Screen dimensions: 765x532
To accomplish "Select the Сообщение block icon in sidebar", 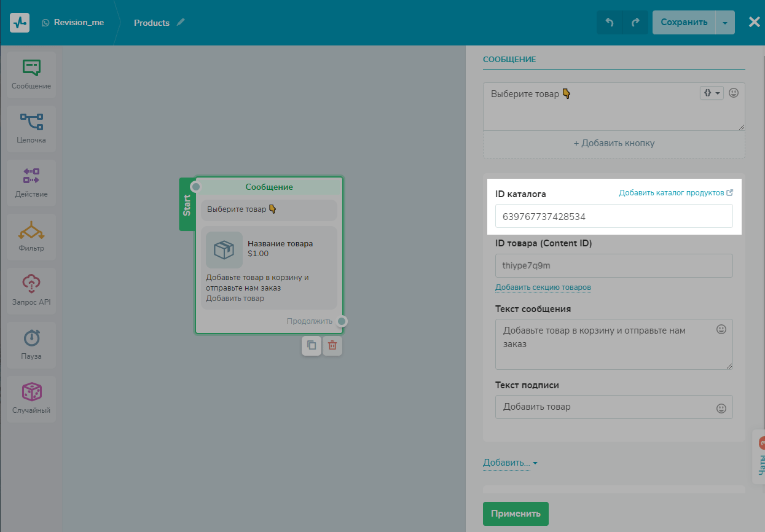I will [31, 74].
